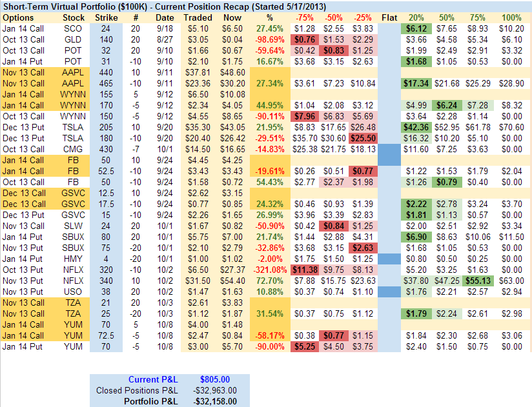Viewport: 532px width, 407px height.
Task: Click the SCO stock cell
Action: click(x=74, y=29)
